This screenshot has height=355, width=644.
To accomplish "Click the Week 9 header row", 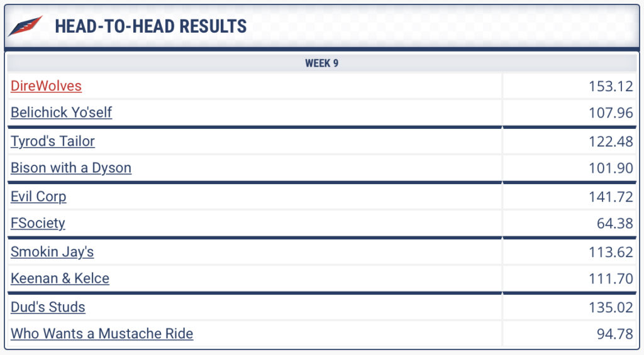I will [x=321, y=63].
